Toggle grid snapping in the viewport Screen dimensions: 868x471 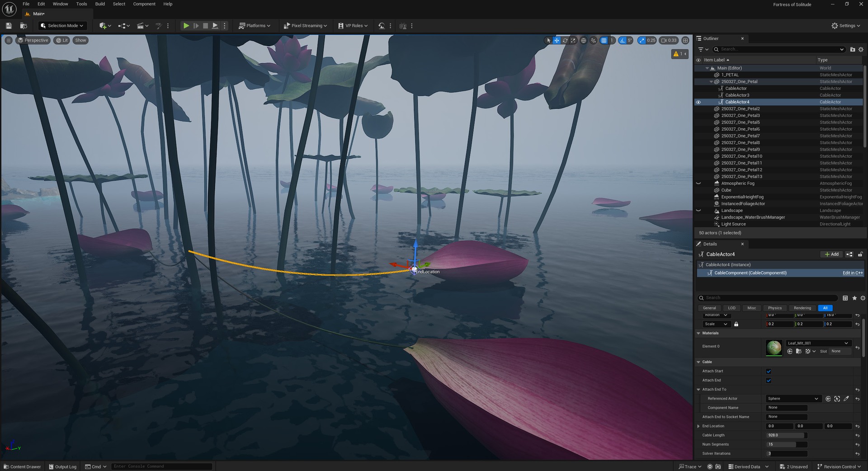(604, 40)
